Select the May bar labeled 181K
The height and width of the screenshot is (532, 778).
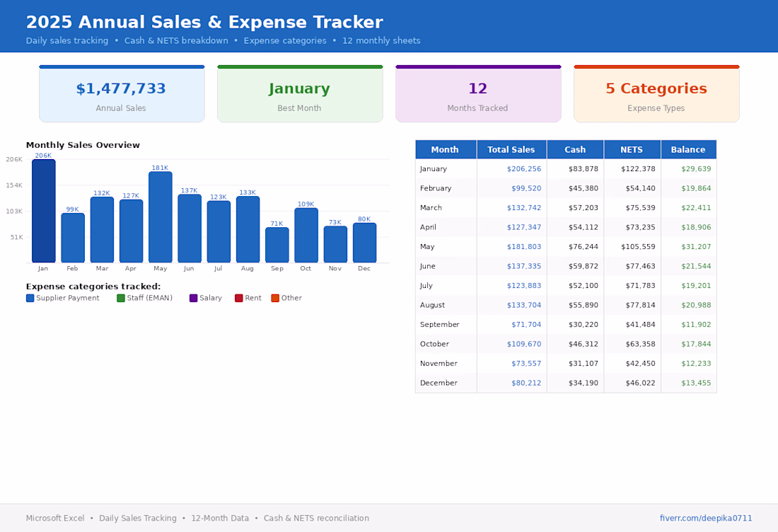(x=161, y=217)
